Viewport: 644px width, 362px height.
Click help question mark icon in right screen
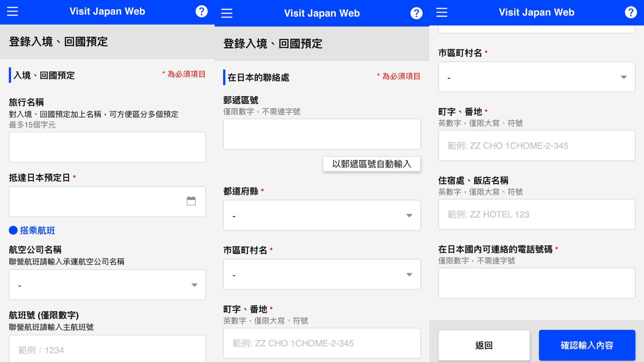(631, 12)
